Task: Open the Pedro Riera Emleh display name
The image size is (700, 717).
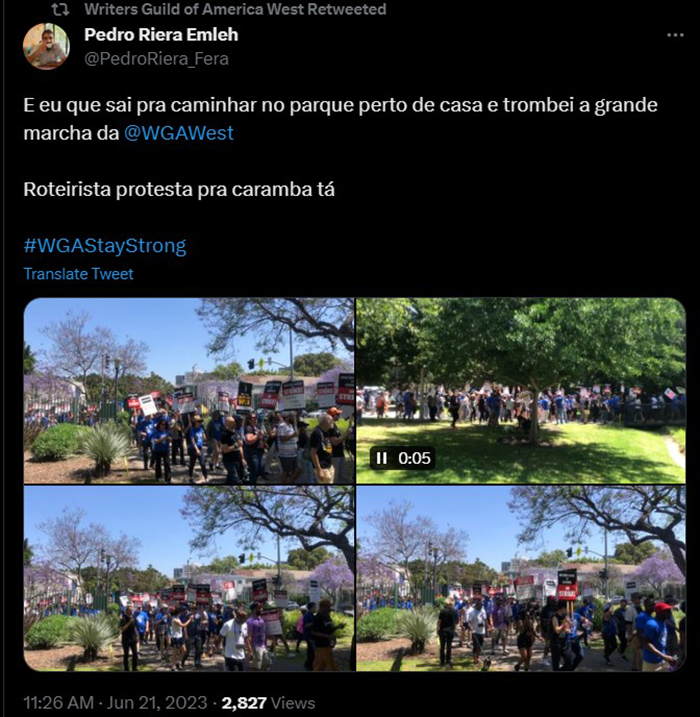Action: 161,35
